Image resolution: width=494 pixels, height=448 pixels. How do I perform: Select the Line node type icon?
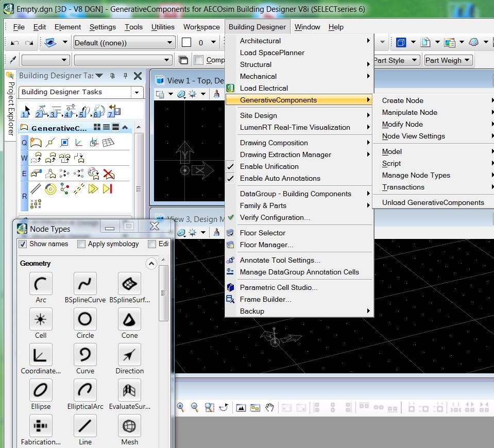tap(85, 426)
